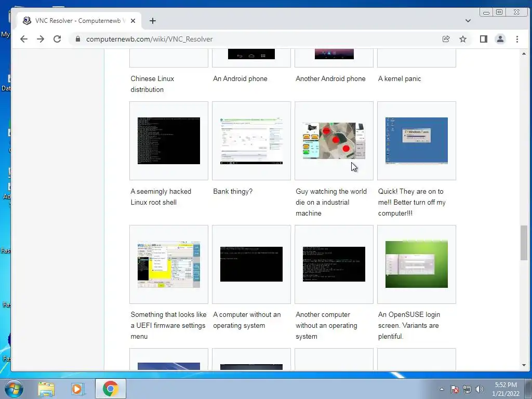
Task: Show hidden system tray icons
Action: [x=442, y=389]
